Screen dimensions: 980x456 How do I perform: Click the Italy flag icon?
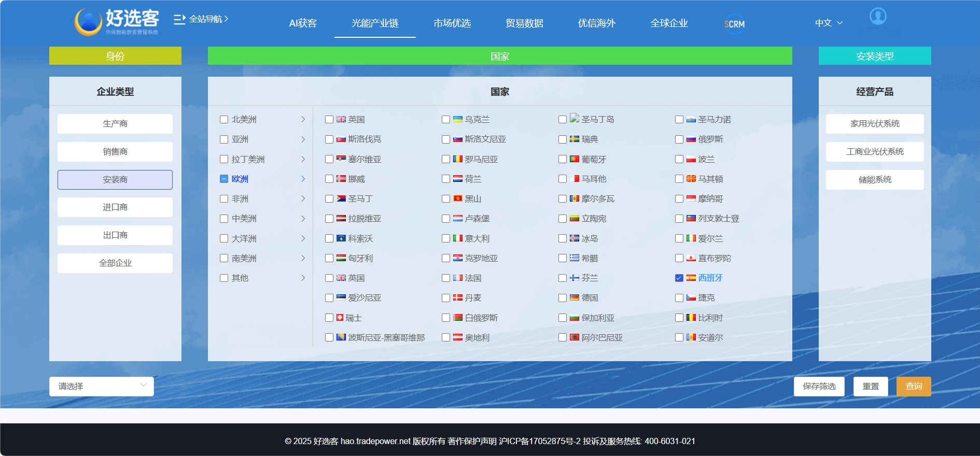[x=458, y=238]
